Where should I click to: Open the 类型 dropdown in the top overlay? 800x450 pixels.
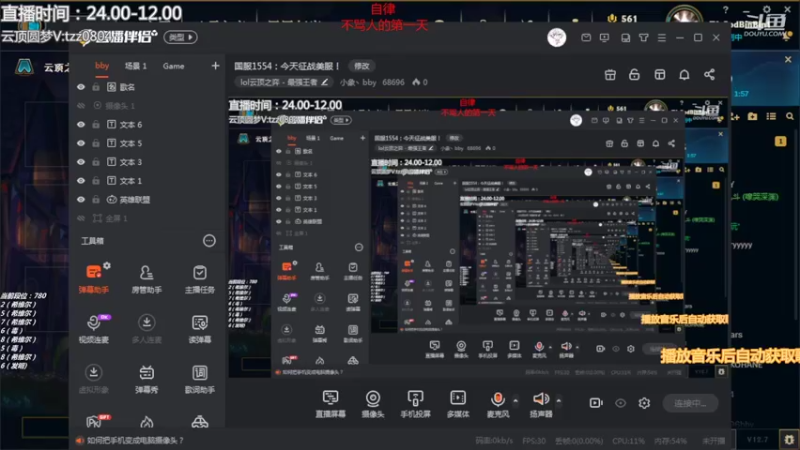click(x=181, y=37)
